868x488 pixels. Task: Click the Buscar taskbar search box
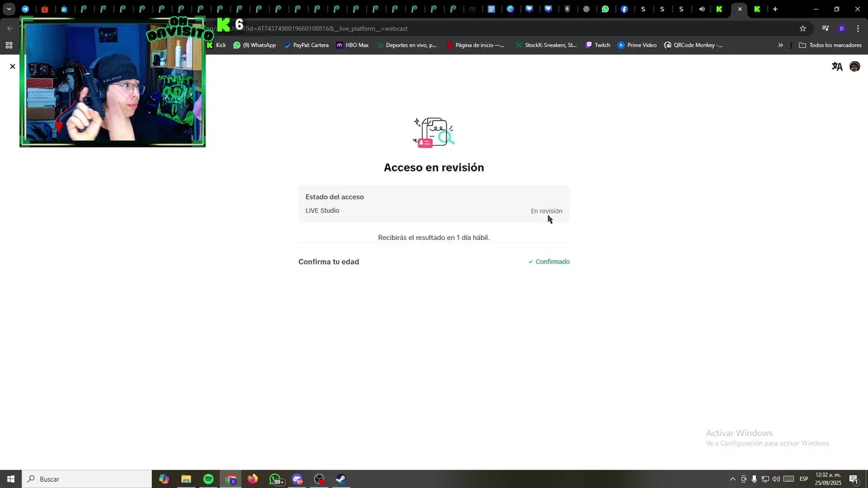(87, 479)
